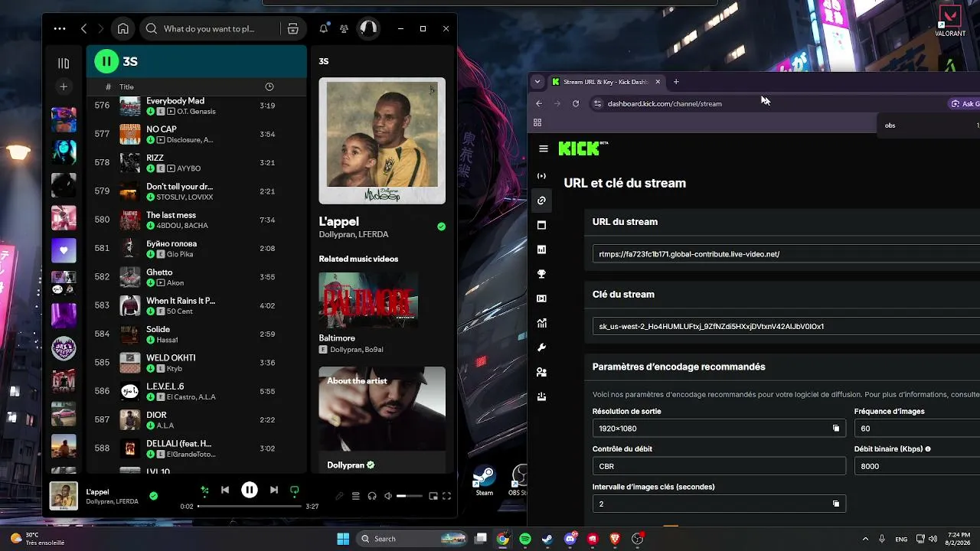Open artist link Hassa1 under Solide

pyautogui.click(x=168, y=340)
